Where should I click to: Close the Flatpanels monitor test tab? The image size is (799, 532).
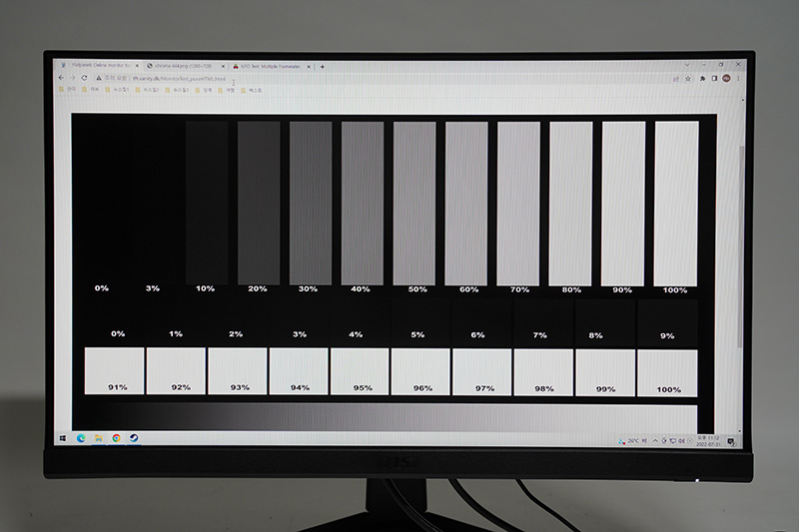click(137, 66)
